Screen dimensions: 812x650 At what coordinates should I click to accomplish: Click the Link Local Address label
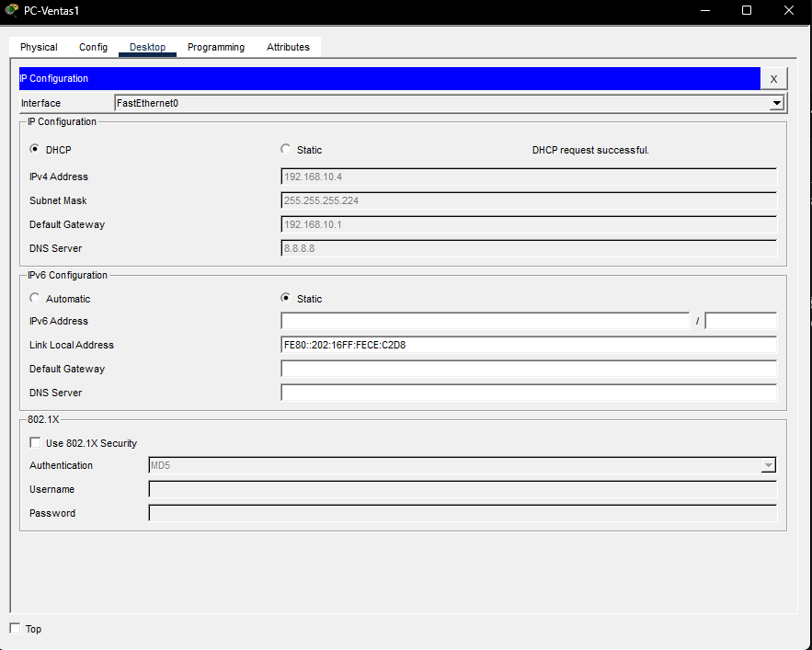pyautogui.click(x=72, y=345)
